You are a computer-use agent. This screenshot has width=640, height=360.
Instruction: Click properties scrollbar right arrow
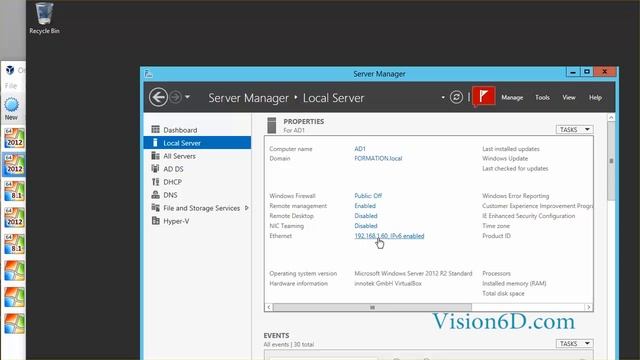point(589,307)
